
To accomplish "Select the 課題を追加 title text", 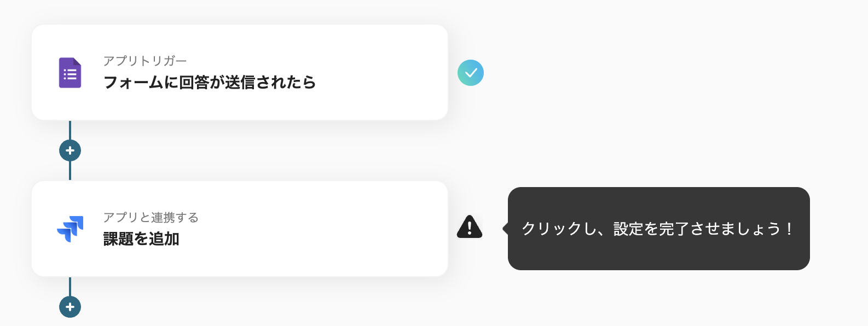I will click(x=142, y=239).
